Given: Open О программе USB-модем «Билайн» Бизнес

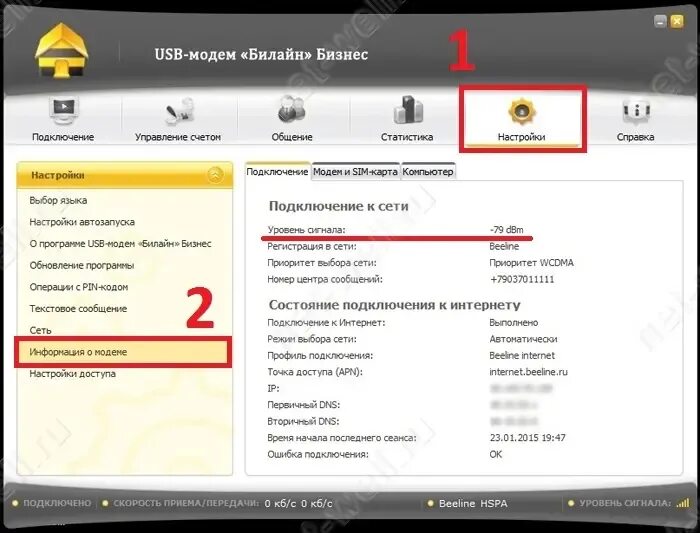Looking at the screenshot, I should 121,244.
